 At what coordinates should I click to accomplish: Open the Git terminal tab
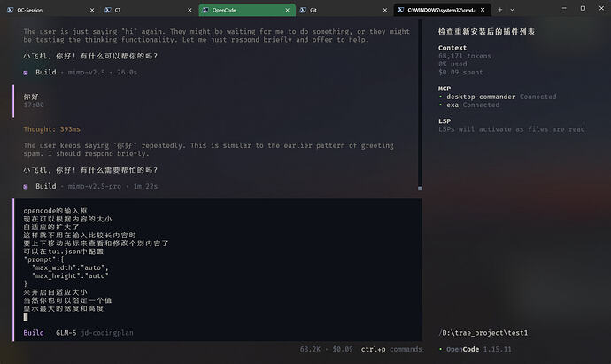tap(341, 10)
